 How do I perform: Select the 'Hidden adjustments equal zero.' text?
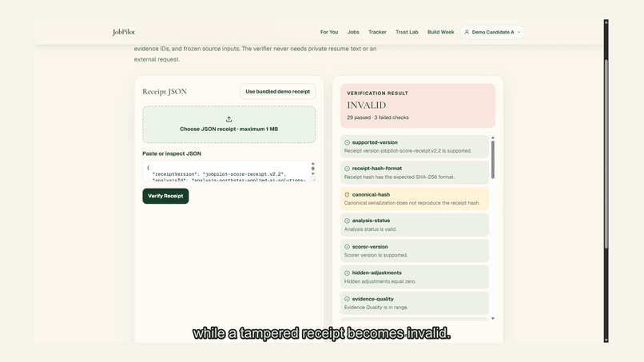coord(380,281)
